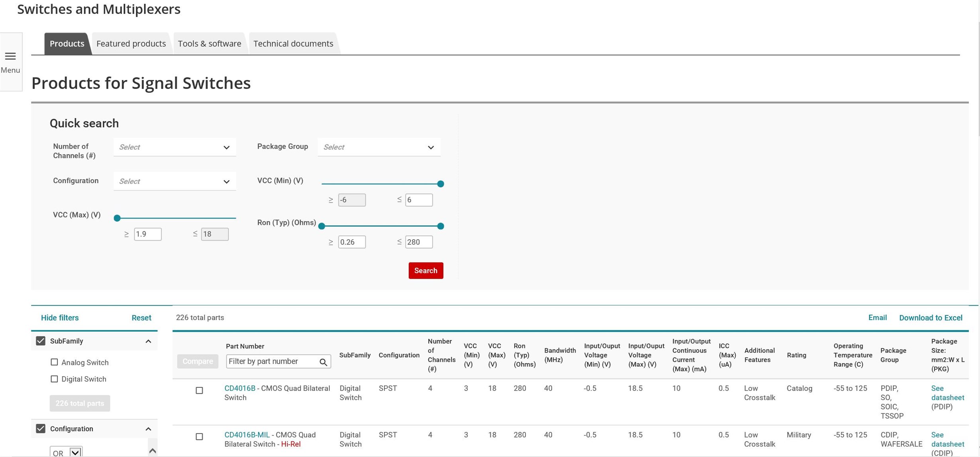This screenshot has height=457, width=980.
Task: Collapse the SubFamily filter section
Action: [x=148, y=341]
